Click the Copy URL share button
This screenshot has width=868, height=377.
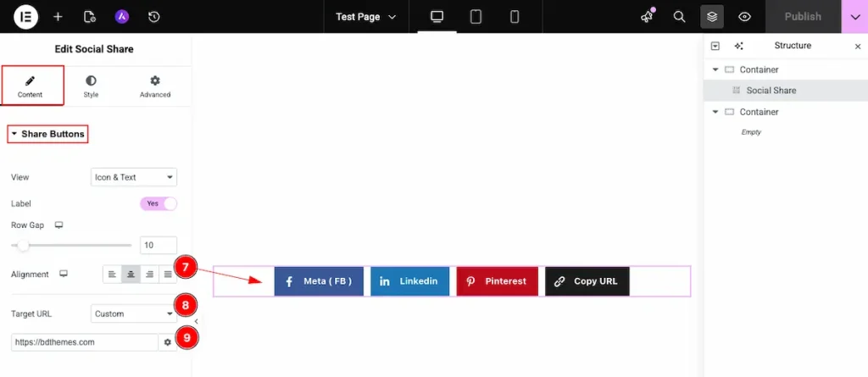pyautogui.click(x=587, y=281)
